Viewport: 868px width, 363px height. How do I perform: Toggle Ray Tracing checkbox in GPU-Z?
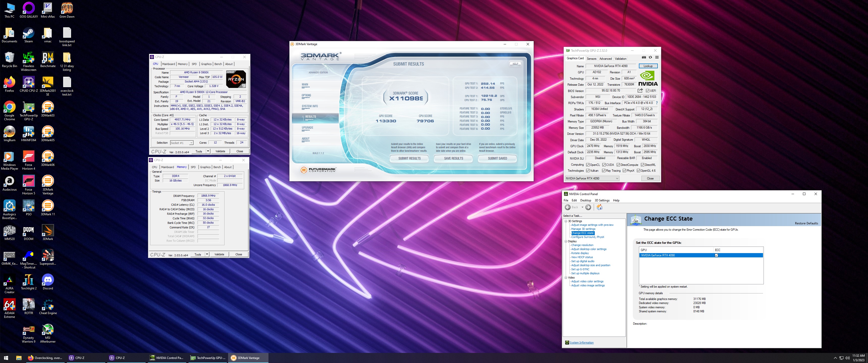pyautogui.click(x=604, y=170)
